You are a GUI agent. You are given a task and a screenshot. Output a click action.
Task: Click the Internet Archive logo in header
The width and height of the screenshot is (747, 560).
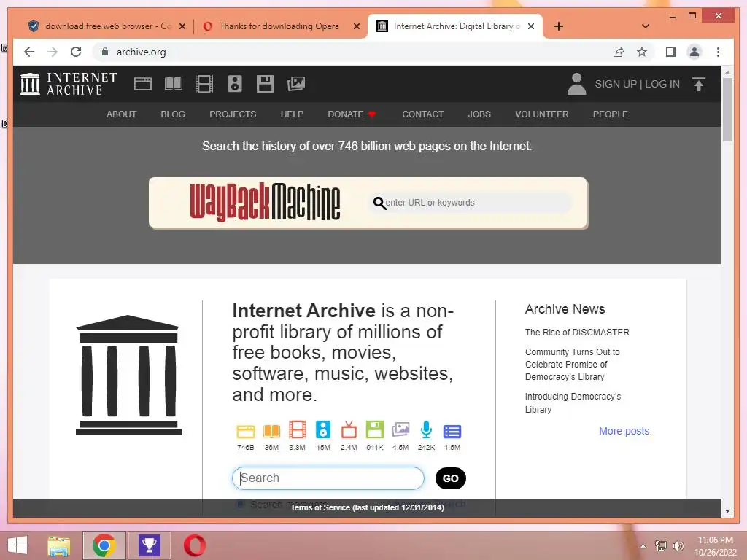click(x=69, y=84)
